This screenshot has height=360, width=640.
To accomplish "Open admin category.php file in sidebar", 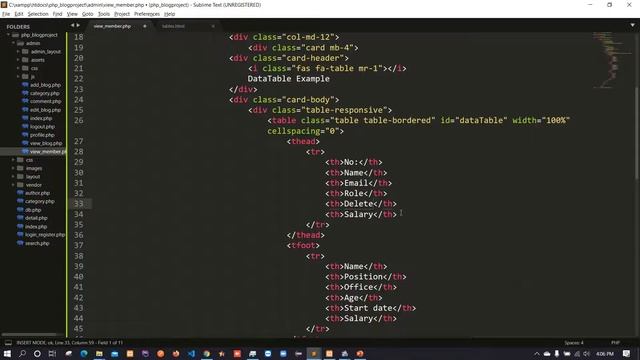I will click(x=44, y=93).
